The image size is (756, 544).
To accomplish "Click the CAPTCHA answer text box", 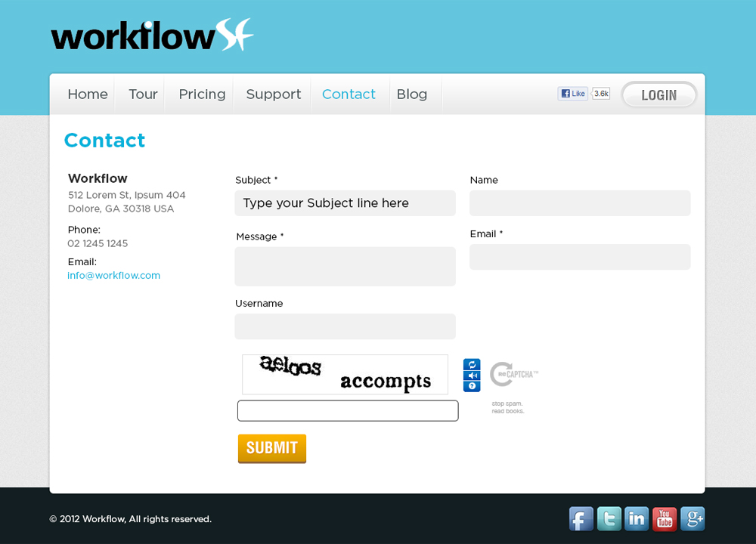I will pos(348,410).
